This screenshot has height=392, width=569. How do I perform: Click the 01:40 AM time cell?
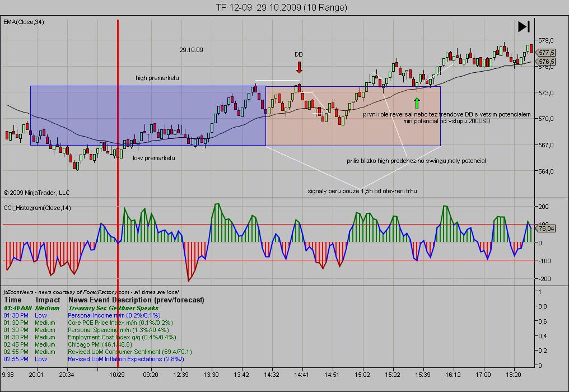(x=17, y=308)
